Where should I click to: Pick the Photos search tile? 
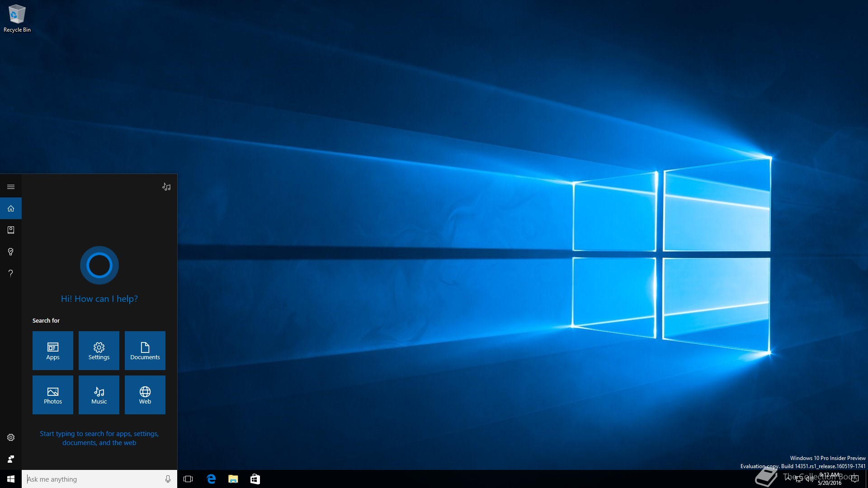click(53, 395)
